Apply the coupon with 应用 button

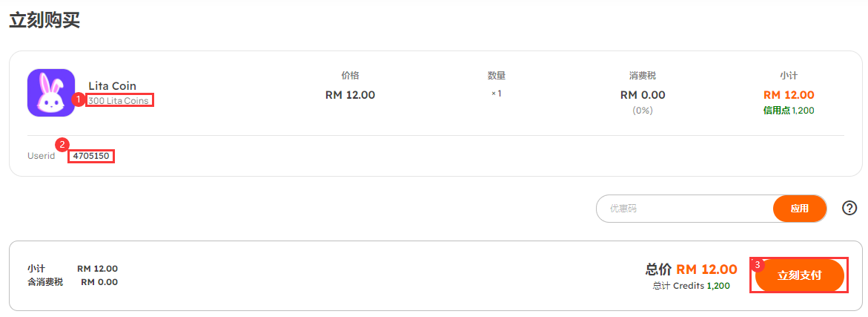click(799, 209)
